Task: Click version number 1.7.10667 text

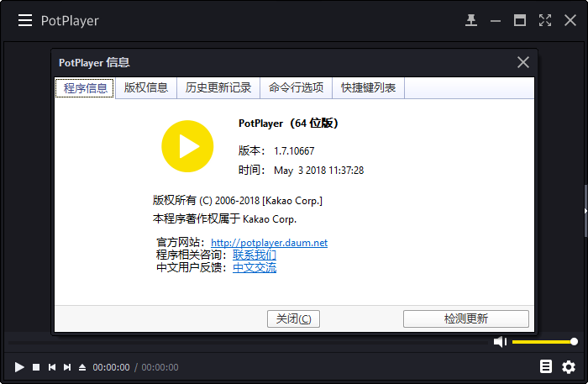Action: coord(294,151)
